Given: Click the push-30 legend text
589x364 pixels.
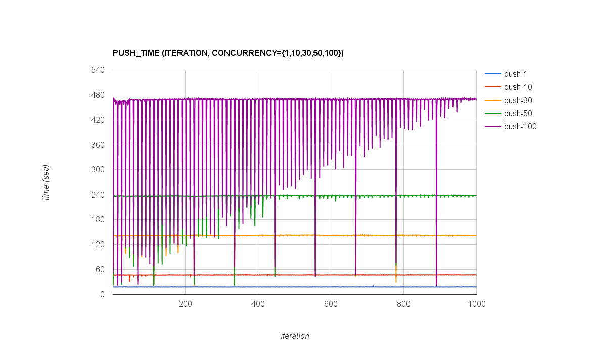Looking at the screenshot, I should pyautogui.click(x=518, y=100).
